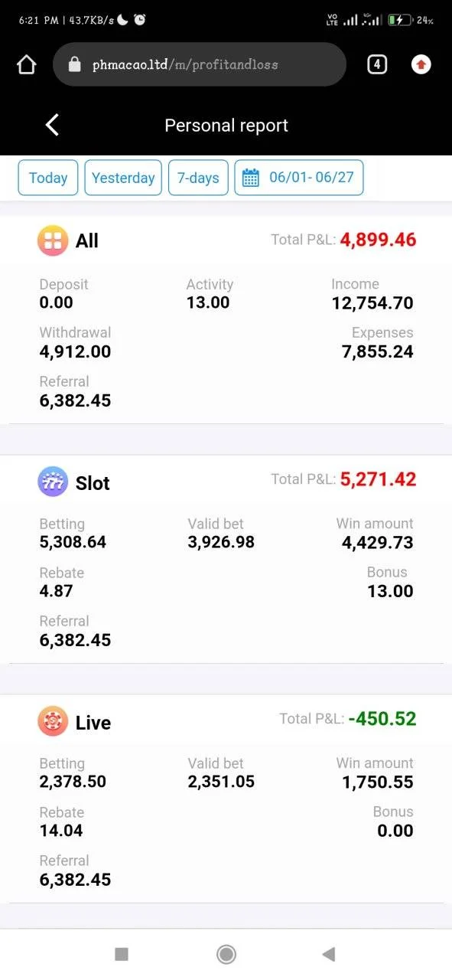This screenshot has width=452, height=980.
Task: Tap the Android recent apps square button
Action: pyautogui.click(x=121, y=954)
